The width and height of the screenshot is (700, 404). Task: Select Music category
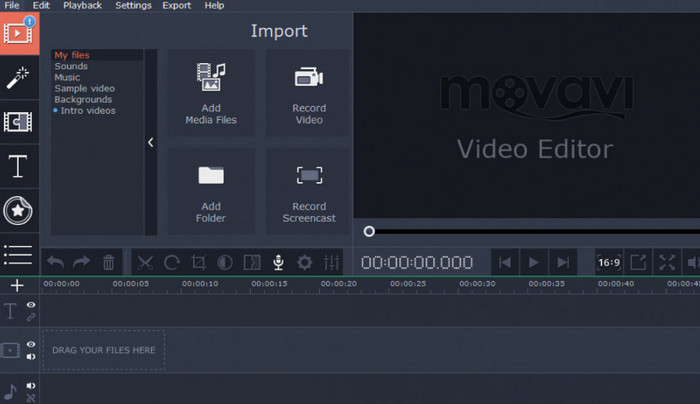[x=67, y=77]
